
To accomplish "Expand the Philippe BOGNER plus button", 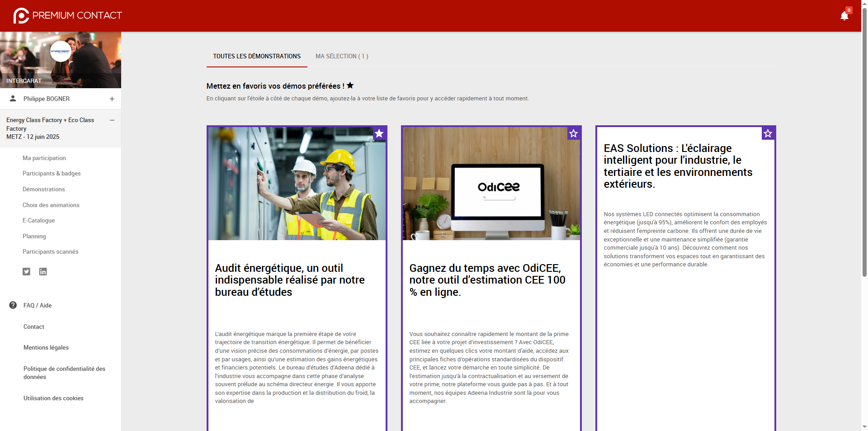I will [x=112, y=99].
